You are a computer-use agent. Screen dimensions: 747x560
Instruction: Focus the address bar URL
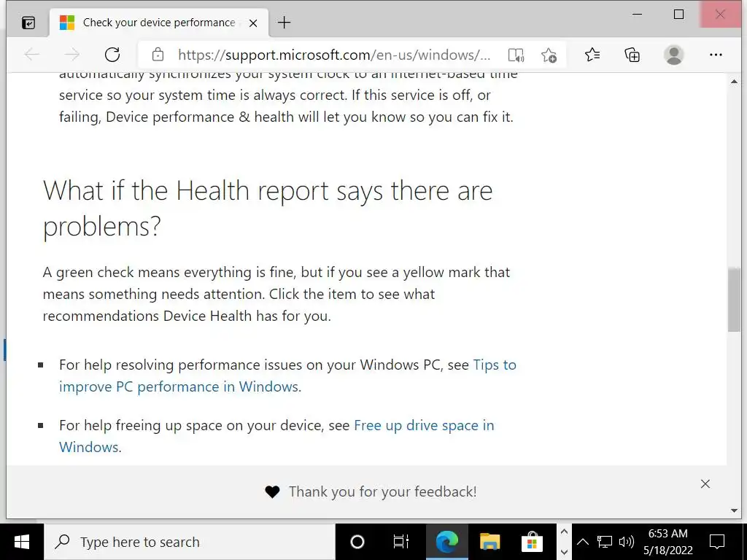coord(334,55)
